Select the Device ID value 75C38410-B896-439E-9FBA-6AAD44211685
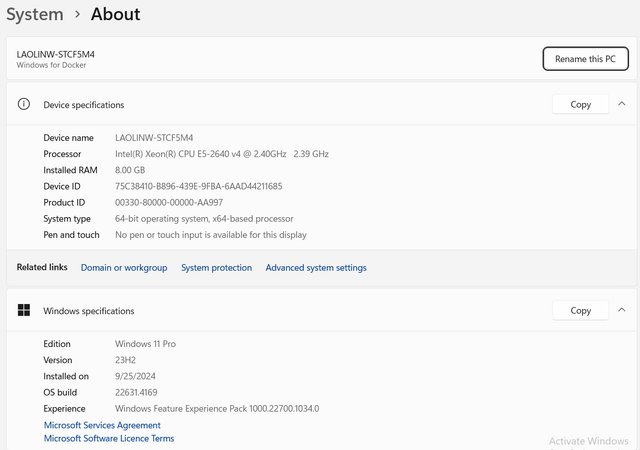640x450 pixels. click(x=198, y=187)
